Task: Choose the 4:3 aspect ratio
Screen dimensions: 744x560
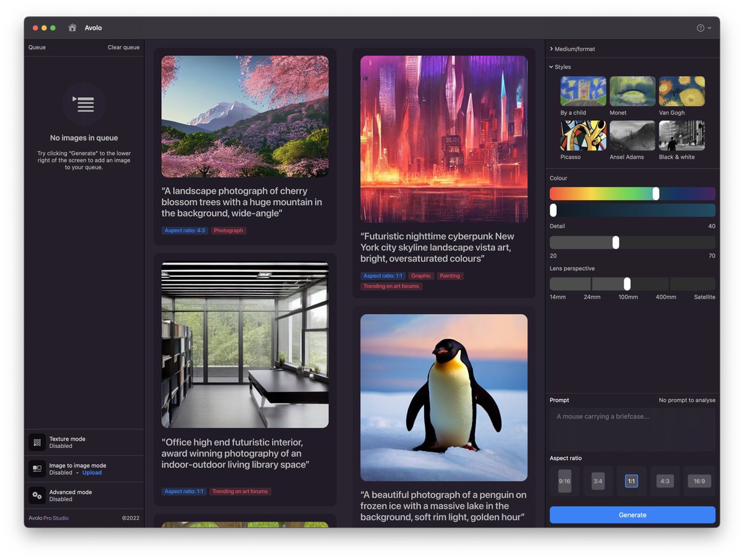Action: 665,481
